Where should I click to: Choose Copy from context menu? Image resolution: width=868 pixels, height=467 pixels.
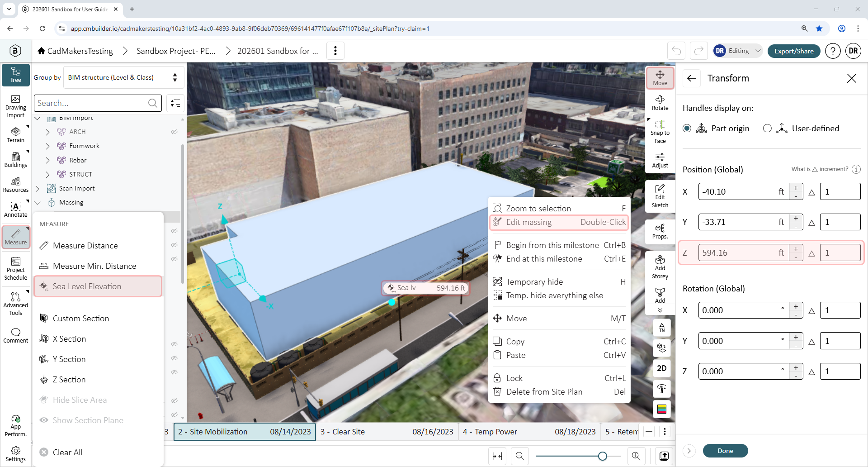pos(559,342)
